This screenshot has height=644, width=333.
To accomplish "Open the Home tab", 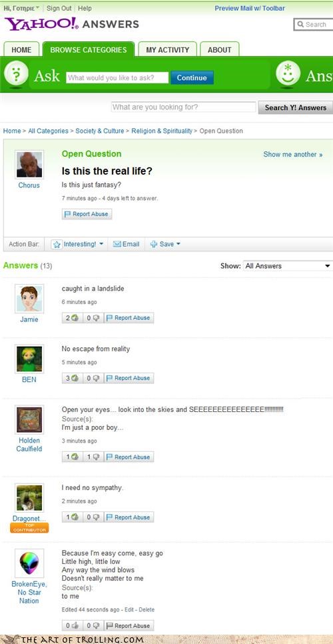I will click(21, 50).
